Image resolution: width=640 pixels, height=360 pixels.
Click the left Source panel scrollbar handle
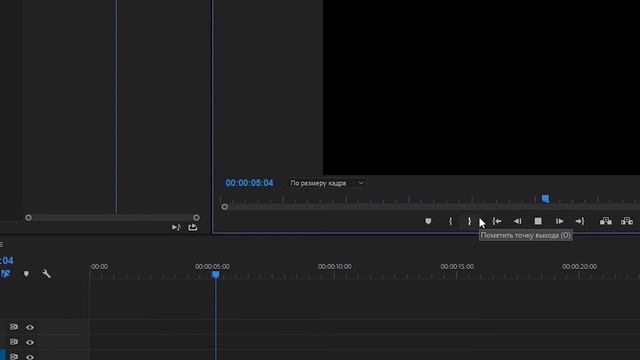28,218
